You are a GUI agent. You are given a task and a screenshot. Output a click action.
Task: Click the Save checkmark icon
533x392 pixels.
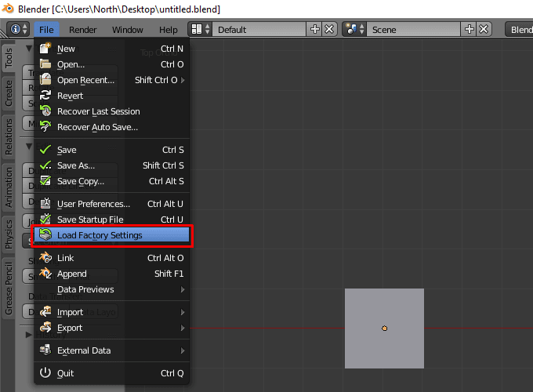tap(45, 149)
